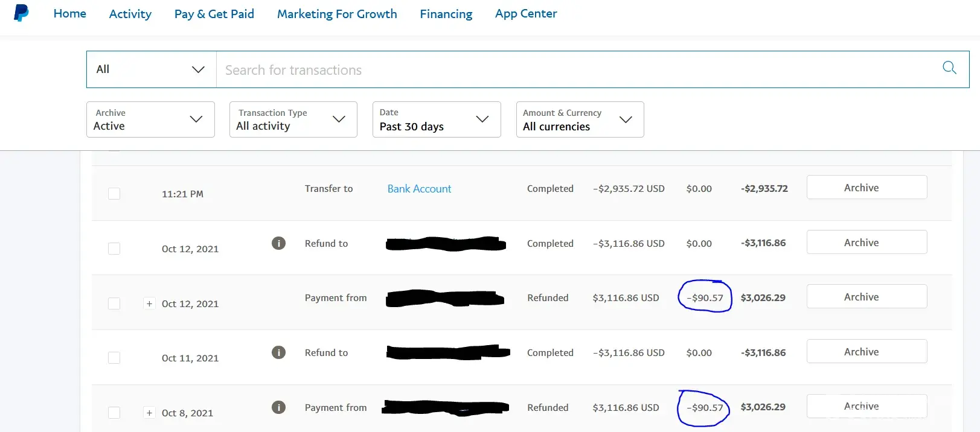This screenshot has width=980, height=432.
Task: Go to the Activity menu
Action: click(x=130, y=14)
